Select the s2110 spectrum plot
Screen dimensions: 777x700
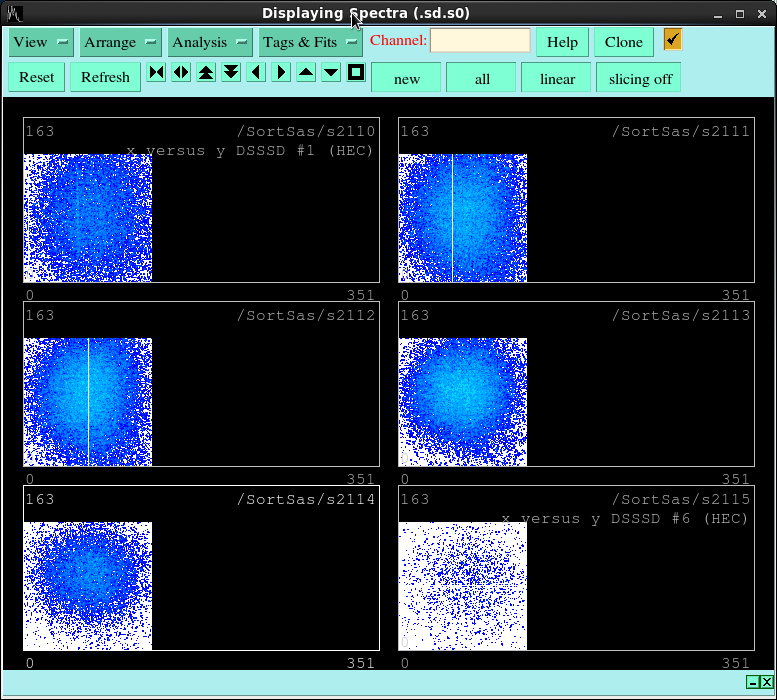(202, 200)
